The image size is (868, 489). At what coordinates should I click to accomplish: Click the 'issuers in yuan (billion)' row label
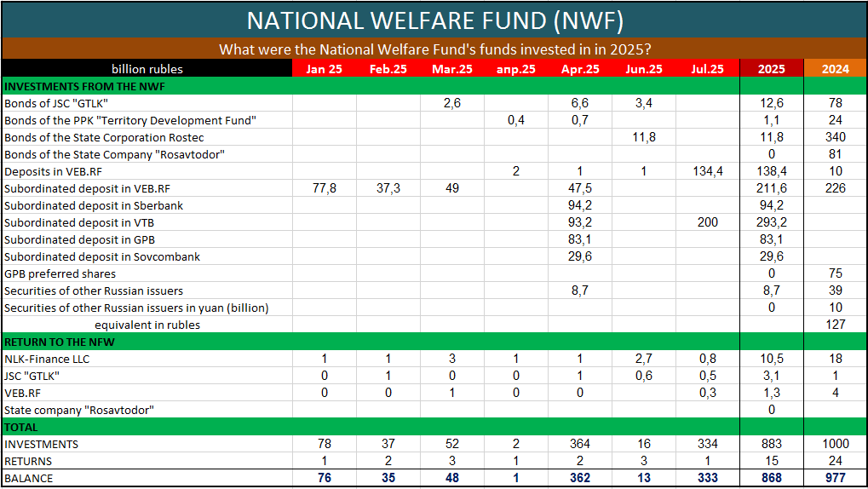[137, 308]
